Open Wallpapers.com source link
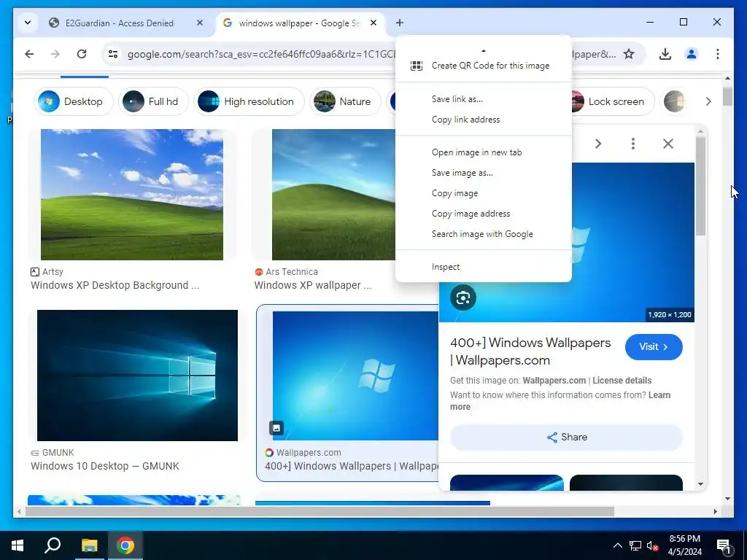This screenshot has height=560, width=747. (x=554, y=381)
